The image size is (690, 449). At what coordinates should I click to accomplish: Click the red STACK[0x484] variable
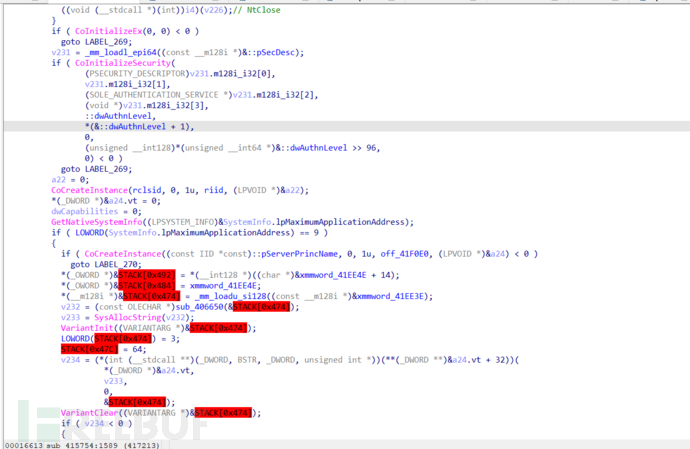click(147, 285)
